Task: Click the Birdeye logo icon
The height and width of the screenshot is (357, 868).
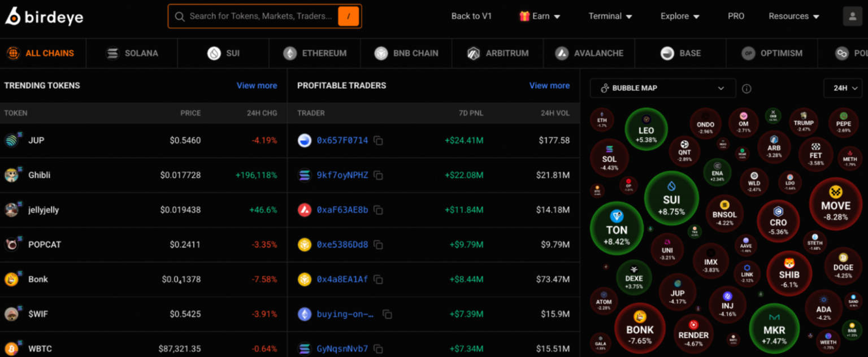Action: pyautogui.click(x=12, y=16)
